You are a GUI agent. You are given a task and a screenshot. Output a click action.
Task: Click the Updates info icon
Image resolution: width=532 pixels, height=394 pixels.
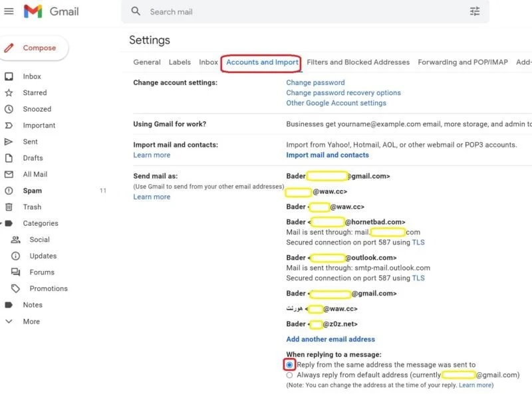[x=15, y=256]
